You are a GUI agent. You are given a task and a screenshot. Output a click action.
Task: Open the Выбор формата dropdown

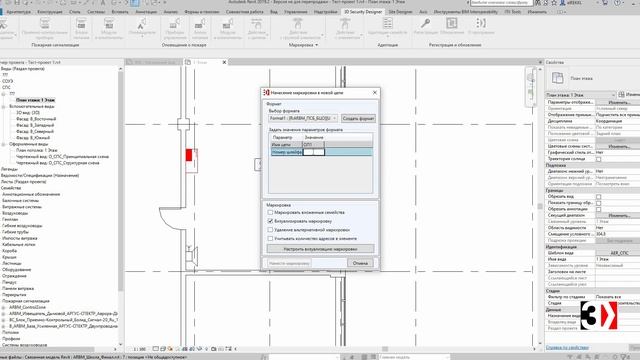[303, 118]
